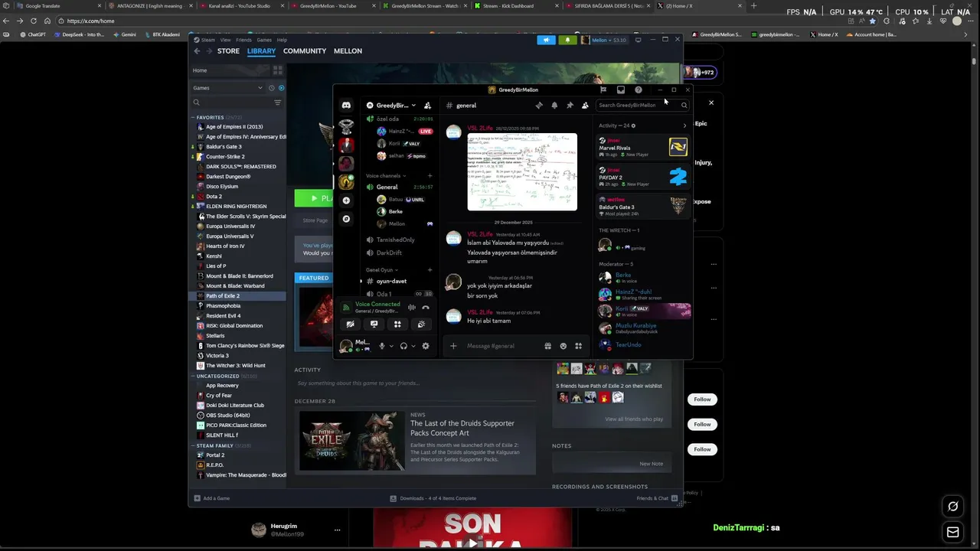Viewport: 980px width, 551px height.
Task: Open Discord server discovery compass icon
Action: point(346,219)
